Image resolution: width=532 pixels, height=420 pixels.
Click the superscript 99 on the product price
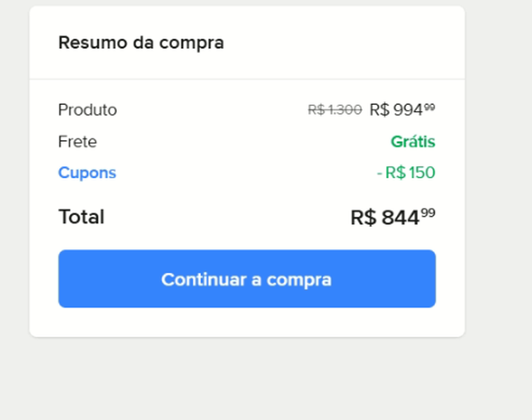tap(430, 107)
